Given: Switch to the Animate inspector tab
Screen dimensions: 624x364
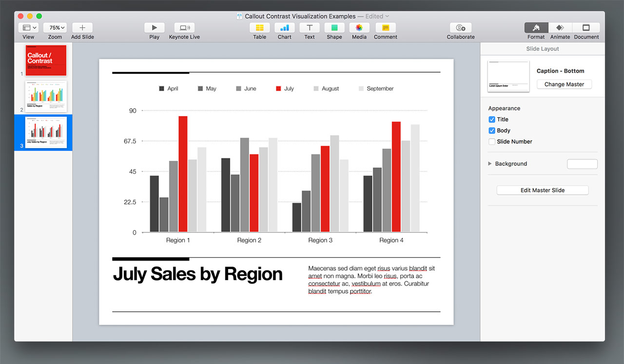Looking at the screenshot, I should (560, 28).
